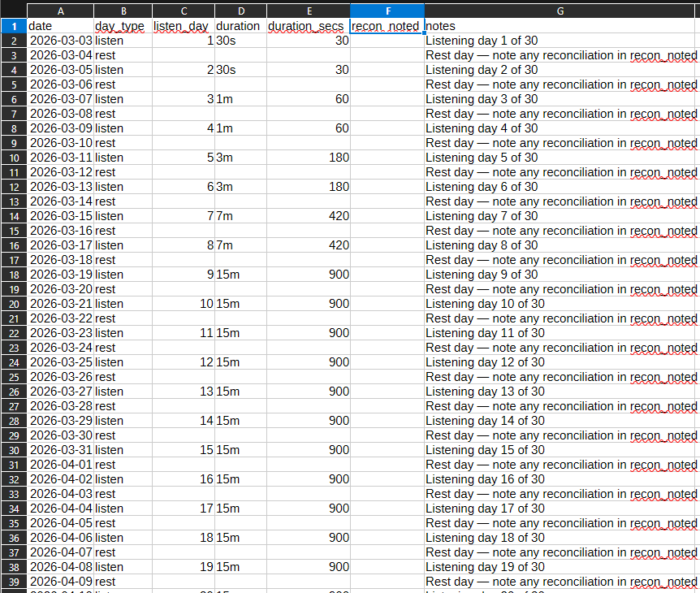
Task: Select the column D header
Action: tap(240, 11)
